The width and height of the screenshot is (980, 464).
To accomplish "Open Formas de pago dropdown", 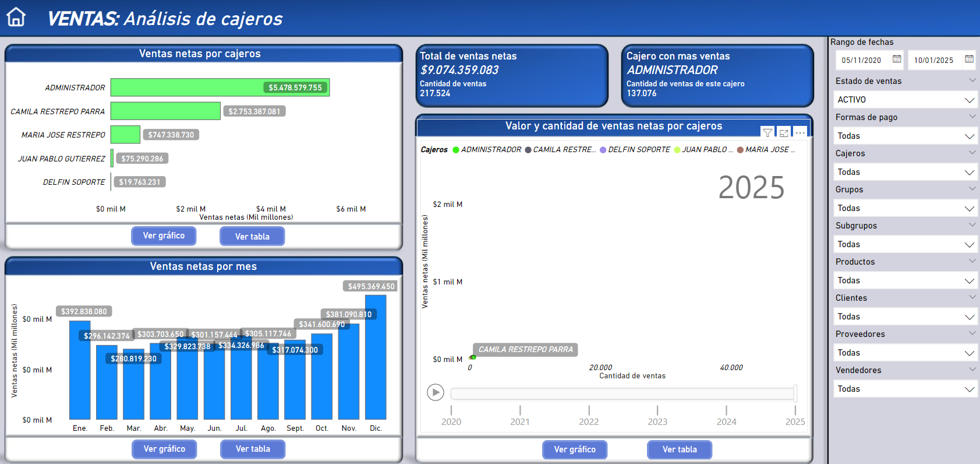I will [905, 136].
